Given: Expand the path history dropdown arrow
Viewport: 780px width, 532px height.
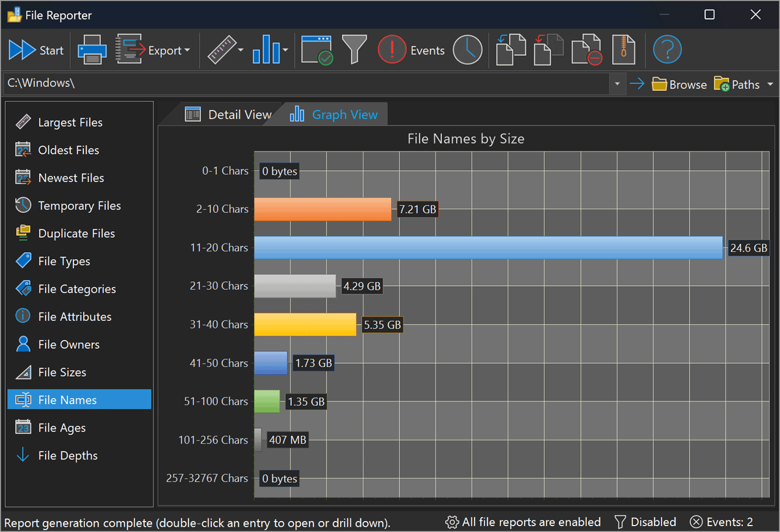Looking at the screenshot, I should tap(617, 84).
